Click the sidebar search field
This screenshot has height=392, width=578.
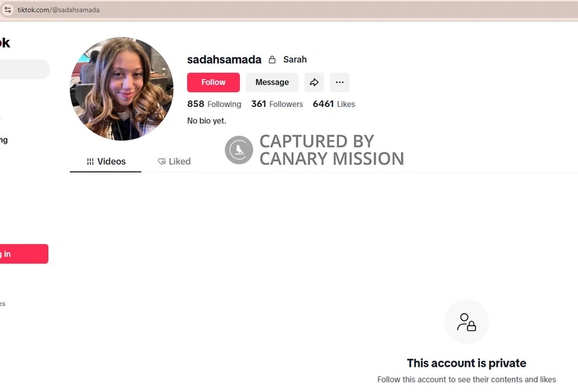[x=25, y=69]
